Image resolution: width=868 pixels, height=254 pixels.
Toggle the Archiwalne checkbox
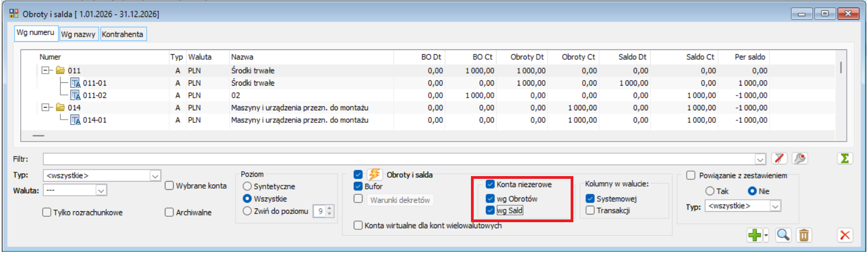(x=169, y=212)
